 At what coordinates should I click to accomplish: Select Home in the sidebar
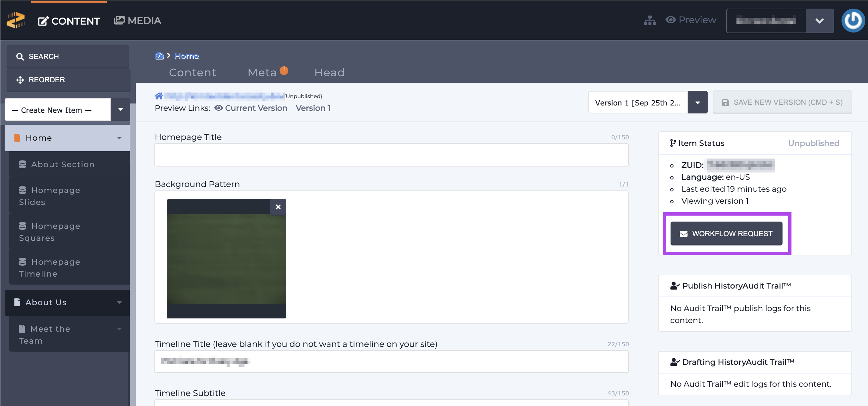pos(67,138)
